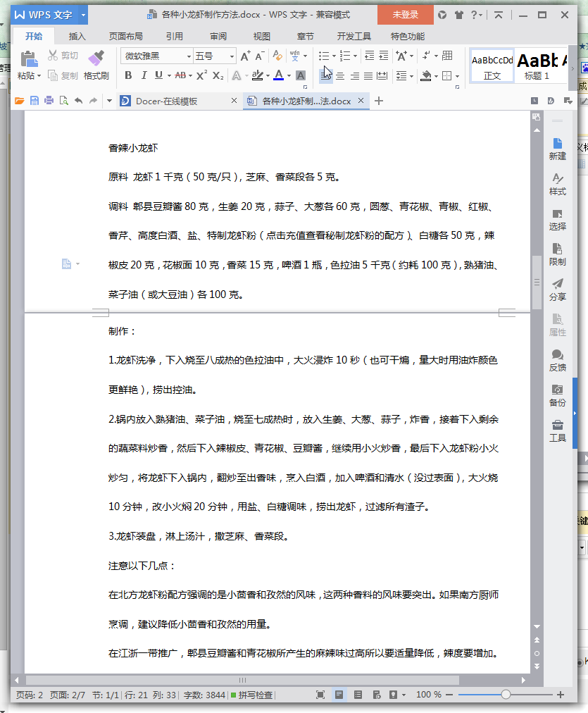Viewport: 588px width, 713px height.
Task: Toggle character shading button
Action: click(x=301, y=75)
